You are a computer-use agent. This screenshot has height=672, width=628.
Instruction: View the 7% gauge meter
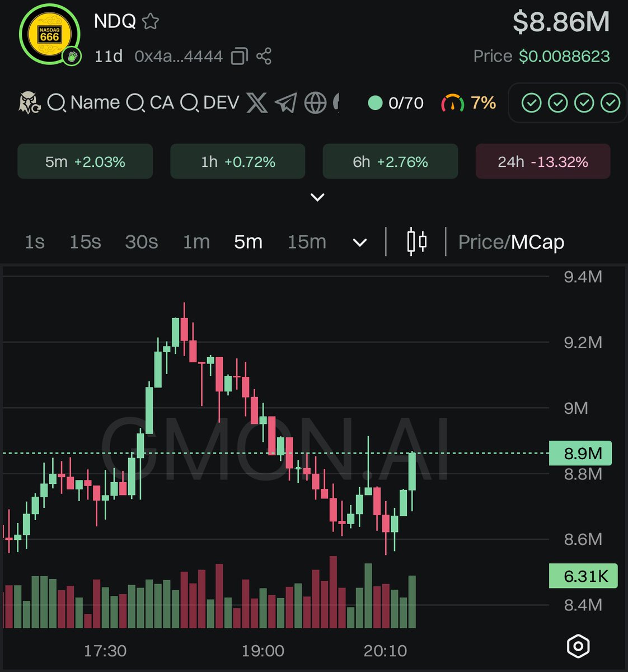click(x=468, y=103)
